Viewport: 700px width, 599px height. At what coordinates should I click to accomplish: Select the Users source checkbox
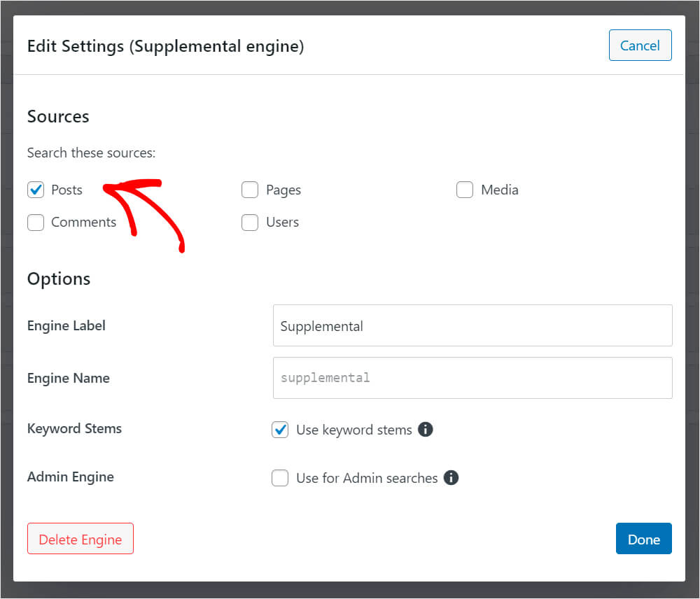tap(250, 223)
